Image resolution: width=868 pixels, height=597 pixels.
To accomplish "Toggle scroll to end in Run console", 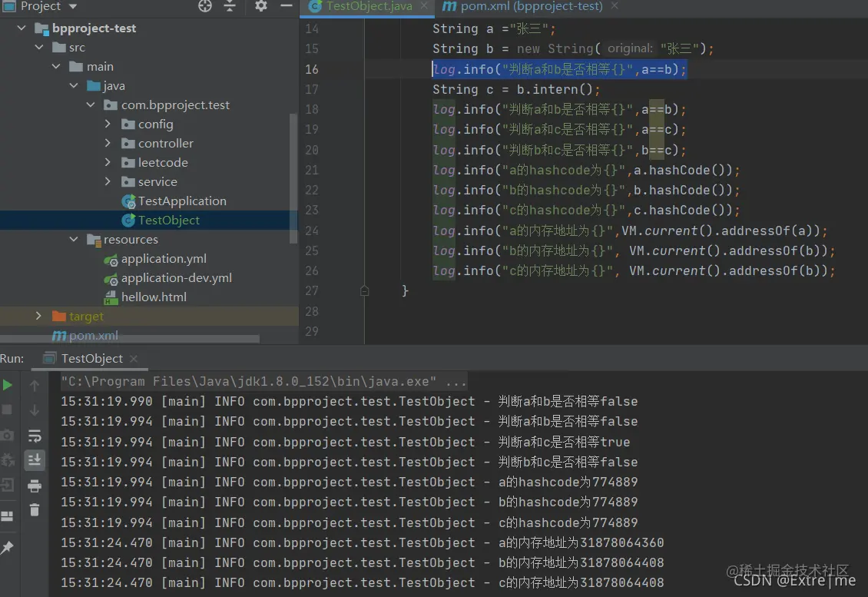I will pos(35,460).
